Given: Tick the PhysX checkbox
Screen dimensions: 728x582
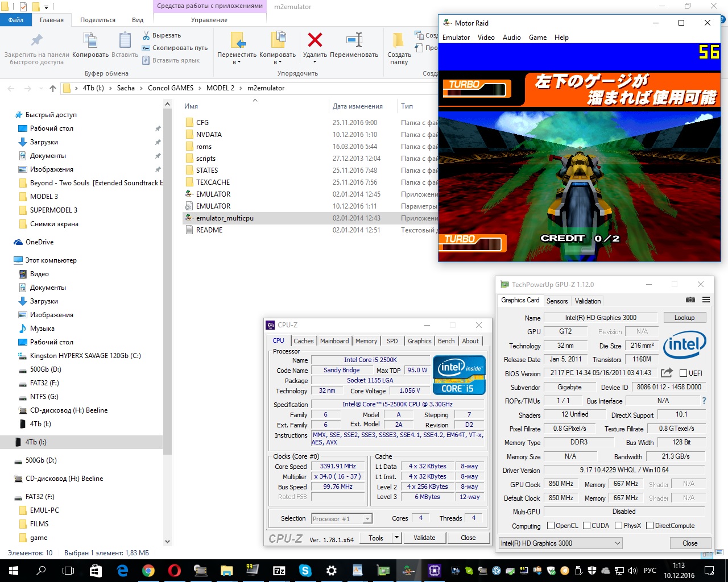Looking at the screenshot, I should tap(618, 526).
